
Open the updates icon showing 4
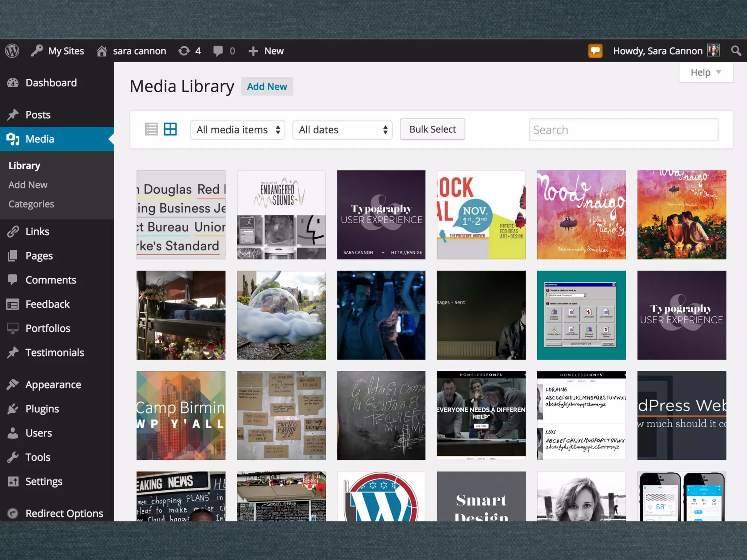(184, 51)
